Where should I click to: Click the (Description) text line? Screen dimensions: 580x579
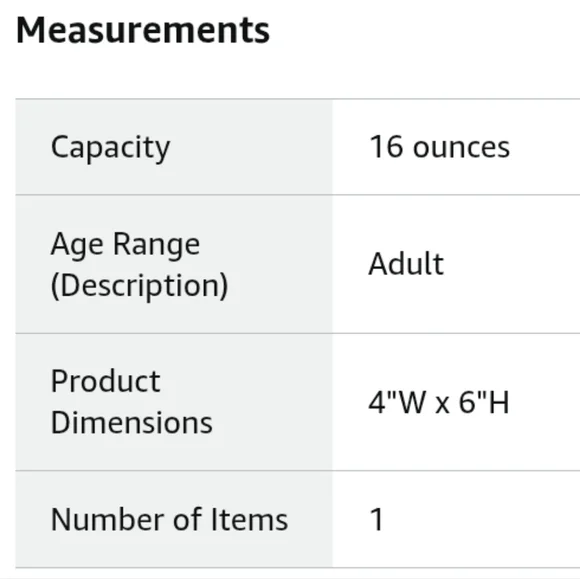[139, 285]
